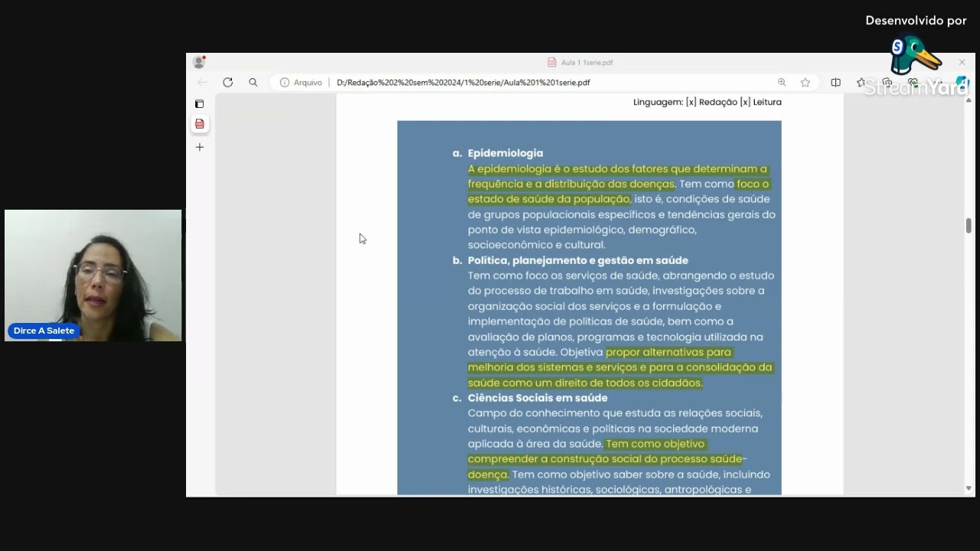Open the zoom control in address bar

782,83
